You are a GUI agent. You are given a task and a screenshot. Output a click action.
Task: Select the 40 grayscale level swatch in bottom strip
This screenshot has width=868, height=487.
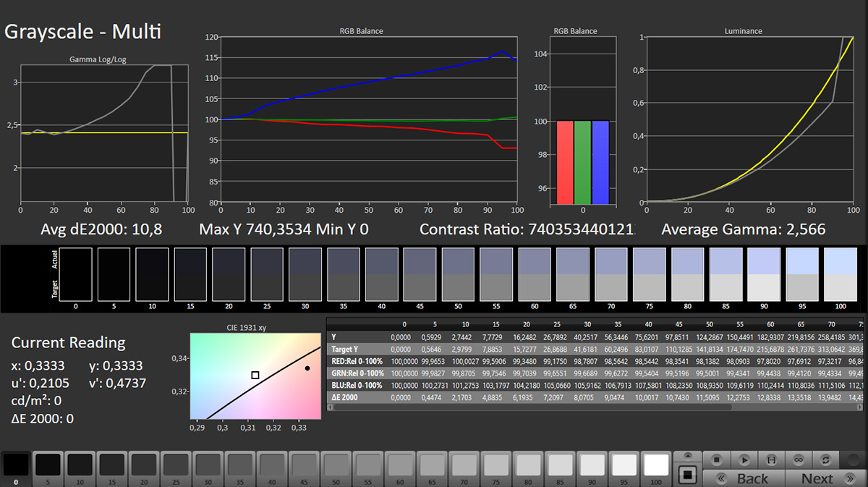[x=271, y=468]
